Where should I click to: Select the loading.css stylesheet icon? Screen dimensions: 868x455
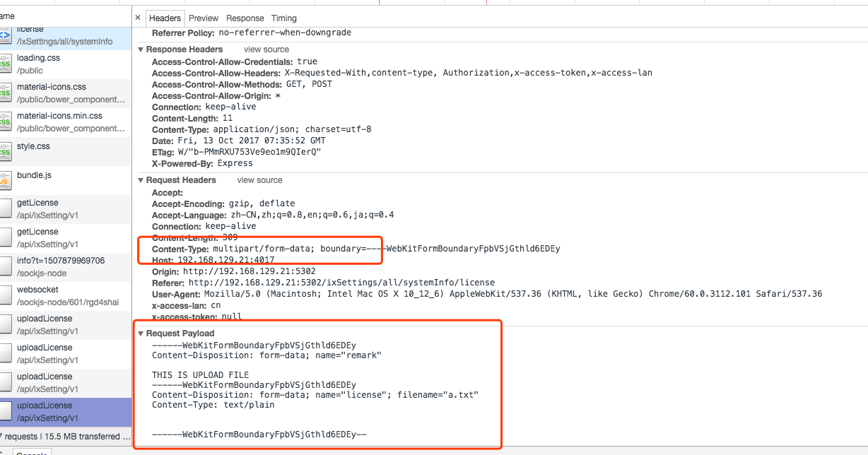tap(6, 64)
